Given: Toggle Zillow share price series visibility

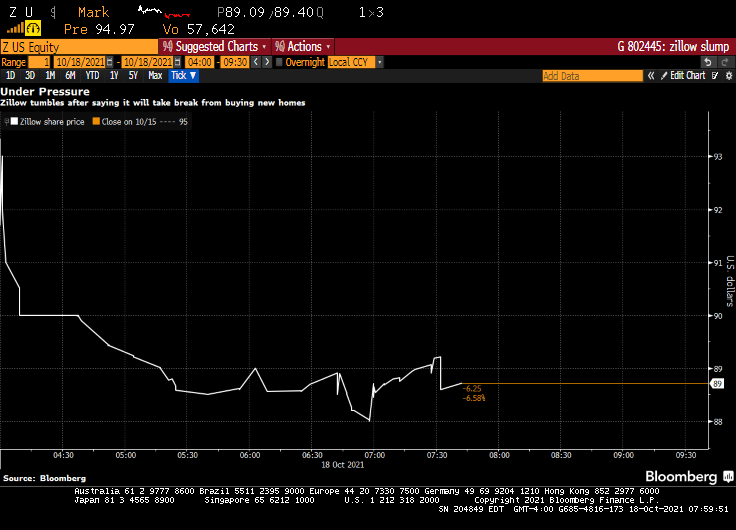Looking at the screenshot, I should pos(13,122).
